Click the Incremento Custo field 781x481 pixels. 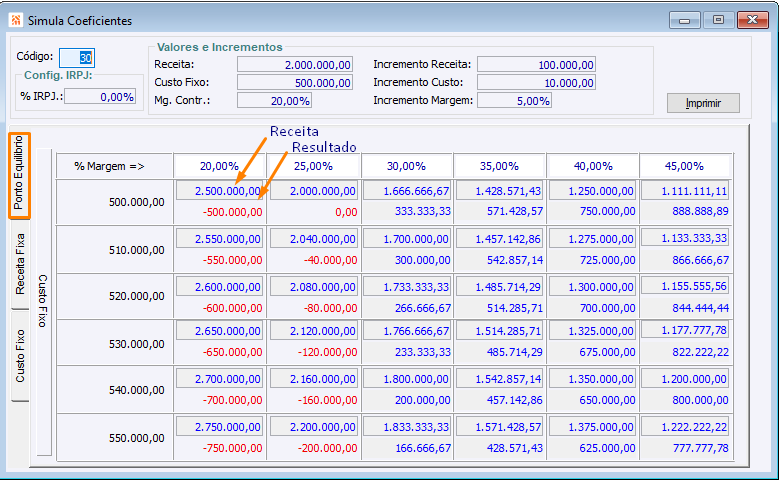tap(536, 83)
